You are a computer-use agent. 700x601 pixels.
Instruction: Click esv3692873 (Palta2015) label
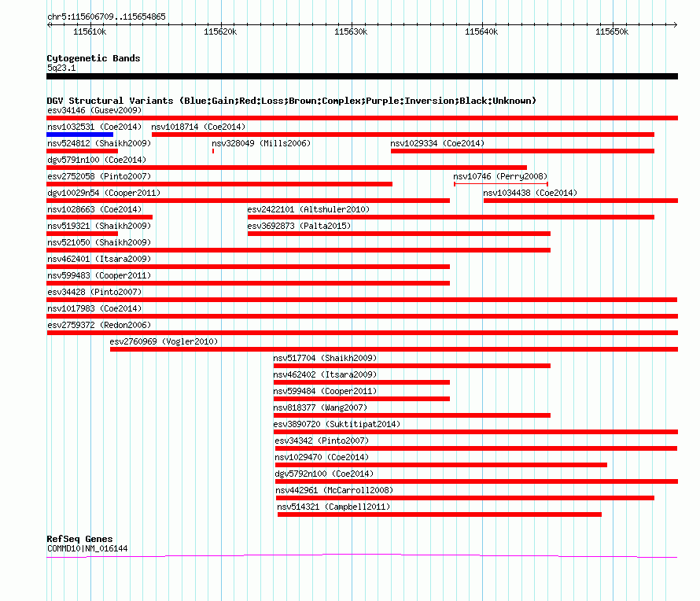point(299,226)
